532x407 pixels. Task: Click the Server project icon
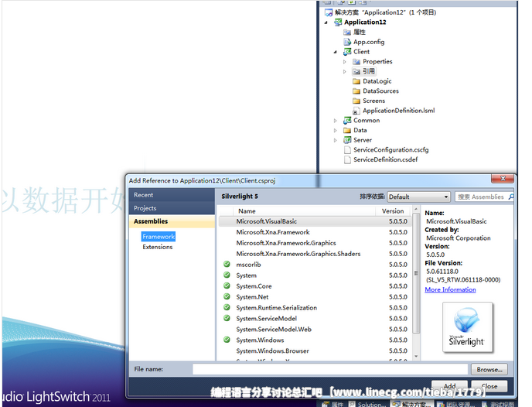(347, 140)
